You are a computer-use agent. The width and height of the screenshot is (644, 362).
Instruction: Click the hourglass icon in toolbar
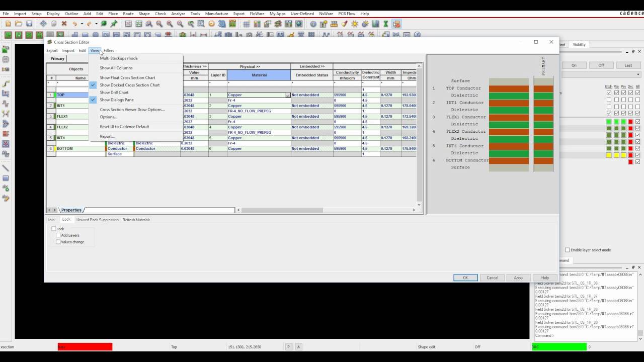pyautogui.click(x=386, y=24)
